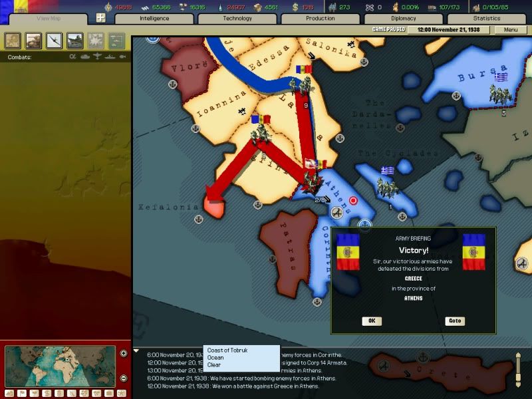
Task: Open the View Map tab
Action: pos(49,19)
